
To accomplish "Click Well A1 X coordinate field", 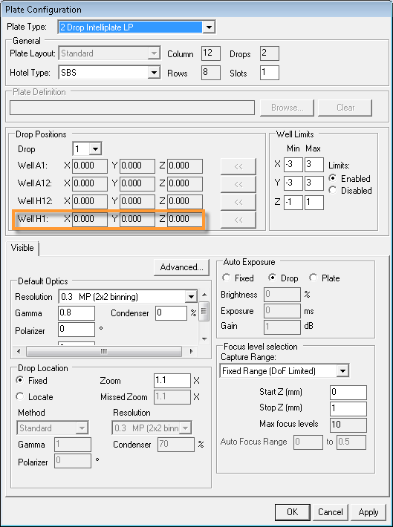I will pyautogui.click(x=90, y=166).
